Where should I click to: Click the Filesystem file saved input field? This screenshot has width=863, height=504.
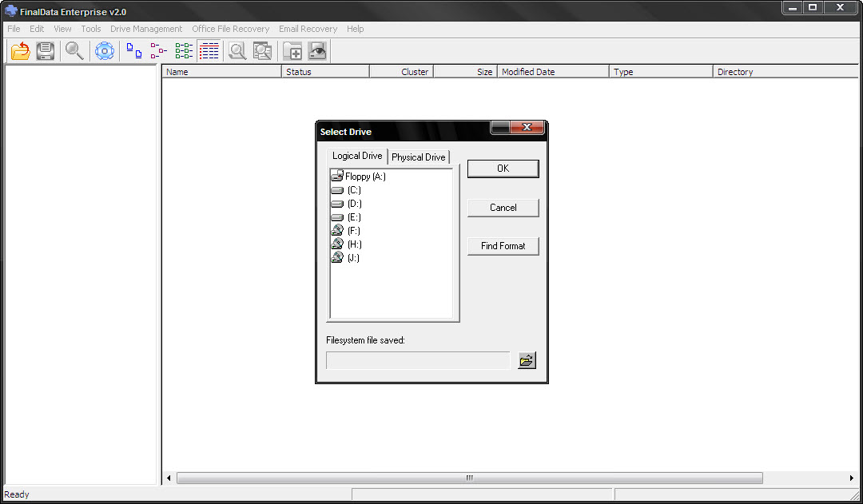point(418,360)
